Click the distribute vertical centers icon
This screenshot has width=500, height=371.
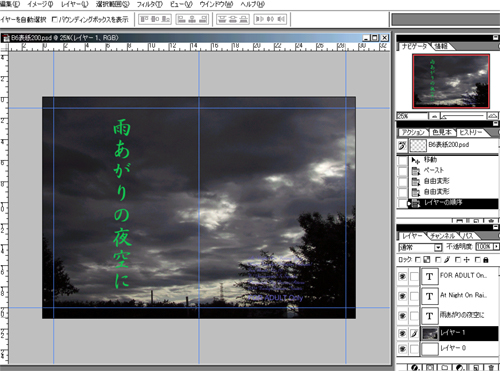tap(233, 19)
